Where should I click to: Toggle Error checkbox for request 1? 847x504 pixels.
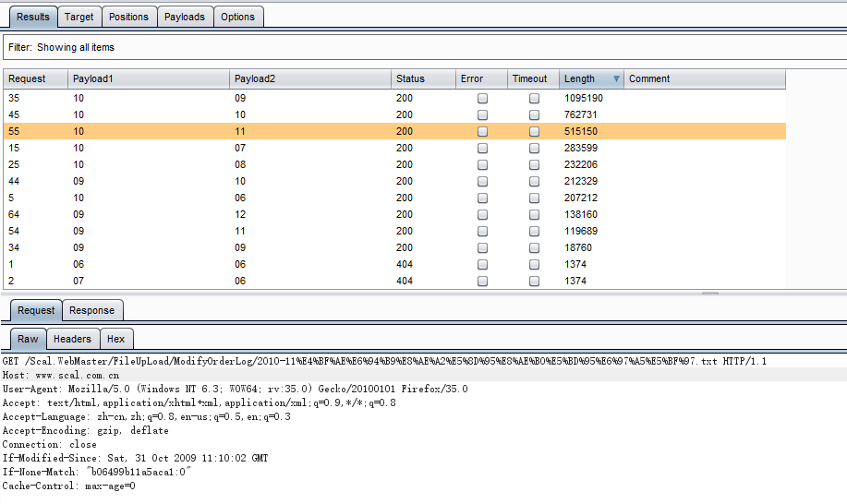482,265
